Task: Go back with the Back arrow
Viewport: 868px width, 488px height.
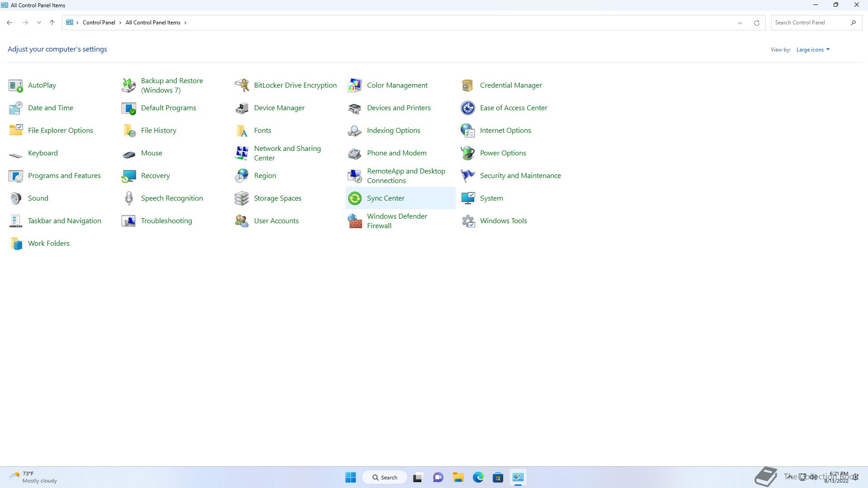Action: pos(9,23)
